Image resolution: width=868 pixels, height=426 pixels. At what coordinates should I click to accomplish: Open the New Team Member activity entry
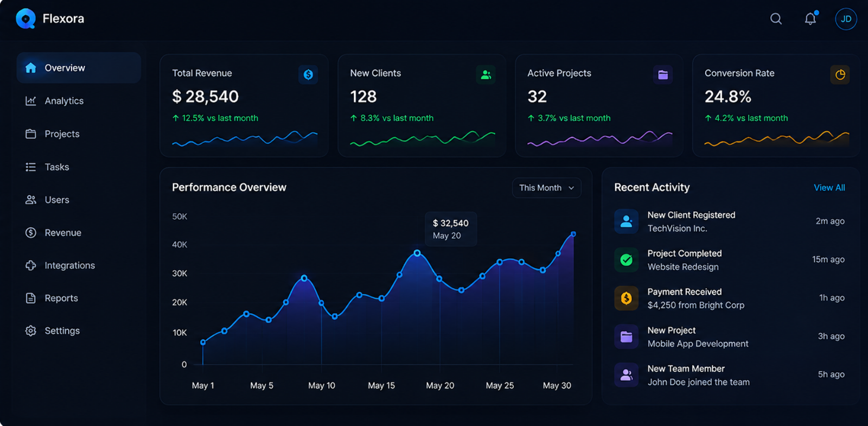(x=730, y=374)
